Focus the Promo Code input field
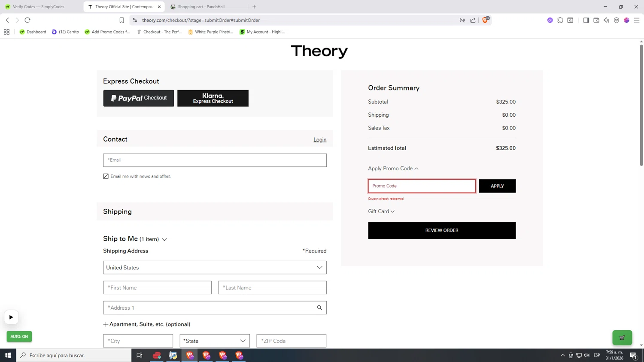This screenshot has height=362, width=644. coord(422,186)
